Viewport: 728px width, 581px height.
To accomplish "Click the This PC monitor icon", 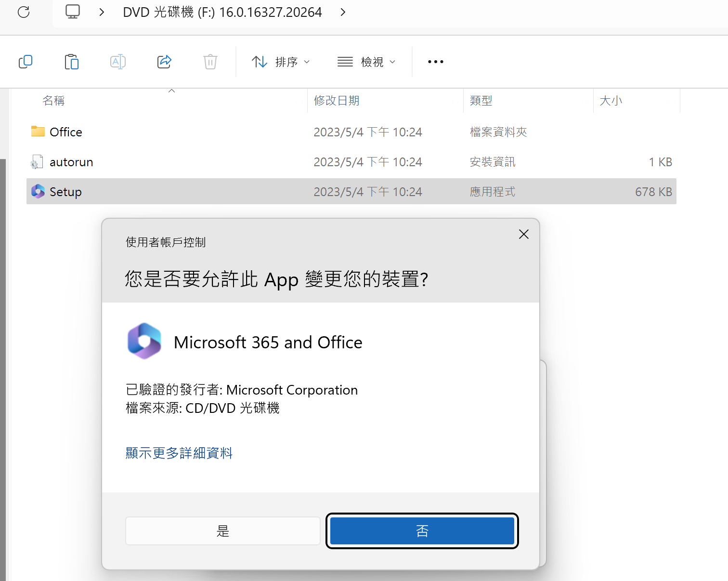I will (x=73, y=12).
